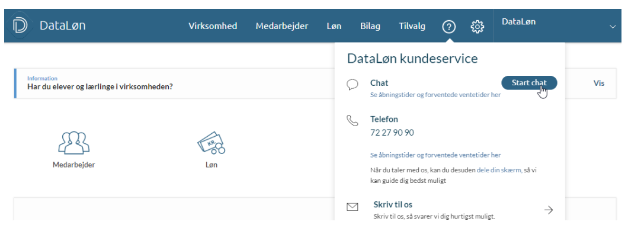
Task: Open the Medarbejder top menu
Action: pyautogui.click(x=281, y=26)
